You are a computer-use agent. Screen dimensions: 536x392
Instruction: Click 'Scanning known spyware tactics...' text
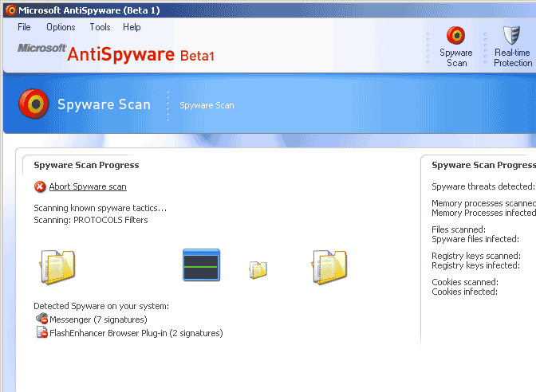tap(100, 208)
